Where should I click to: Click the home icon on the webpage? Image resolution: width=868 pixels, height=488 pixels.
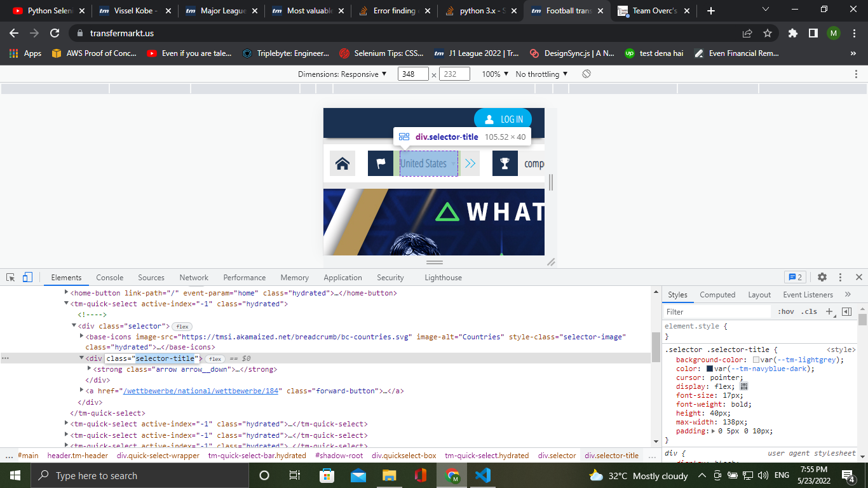click(x=342, y=163)
